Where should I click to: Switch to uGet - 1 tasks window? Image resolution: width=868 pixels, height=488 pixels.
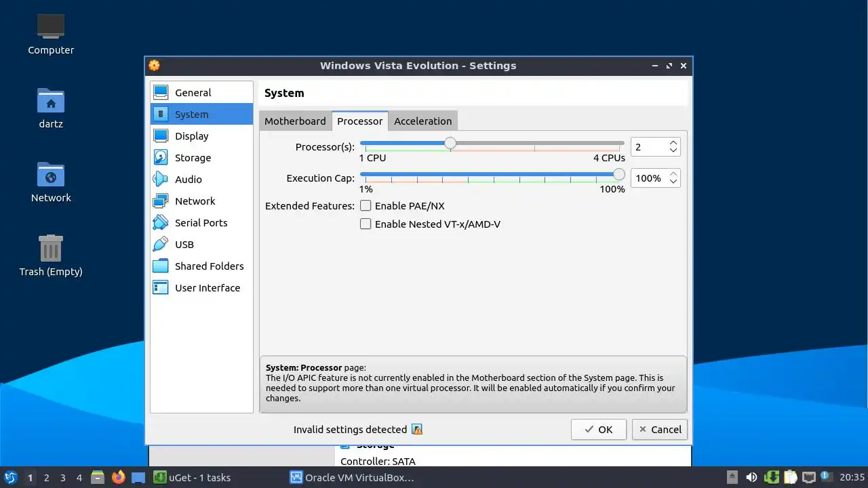click(x=193, y=477)
